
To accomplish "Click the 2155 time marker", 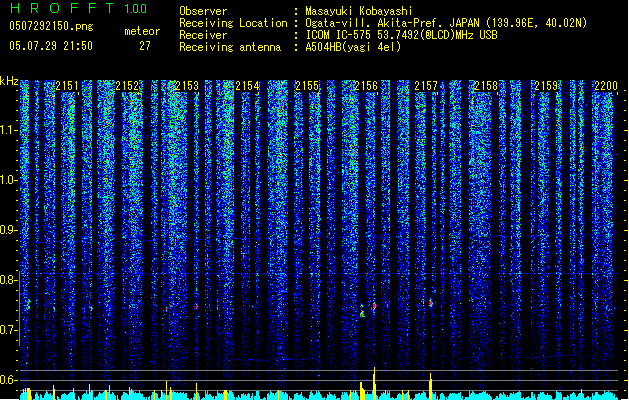I will pyautogui.click(x=307, y=86).
